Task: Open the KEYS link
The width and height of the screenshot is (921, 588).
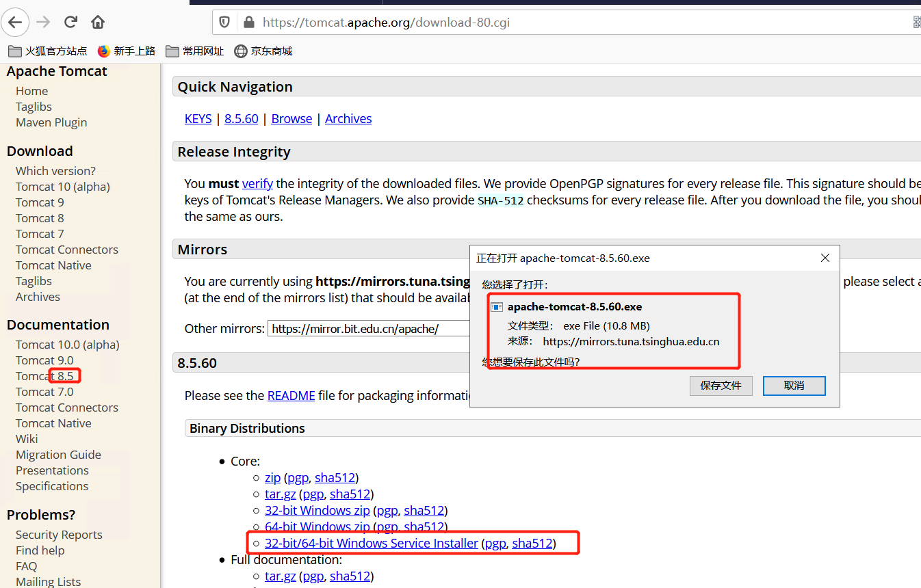Action: coord(198,119)
